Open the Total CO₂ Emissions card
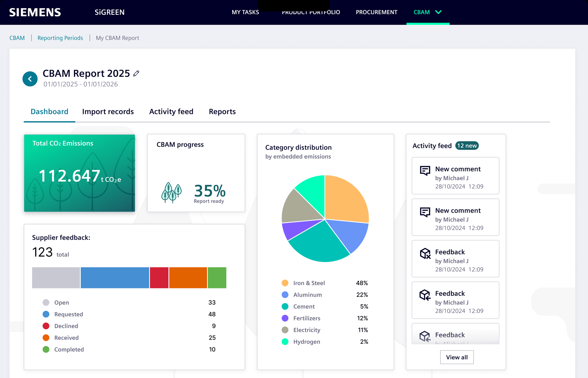This screenshot has height=378, width=588. (79, 173)
